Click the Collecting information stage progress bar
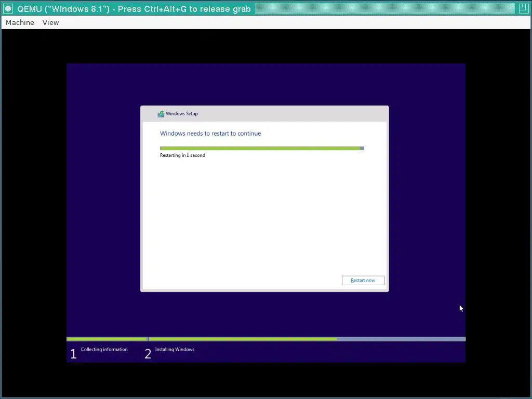532x399 pixels. (107, 339)
